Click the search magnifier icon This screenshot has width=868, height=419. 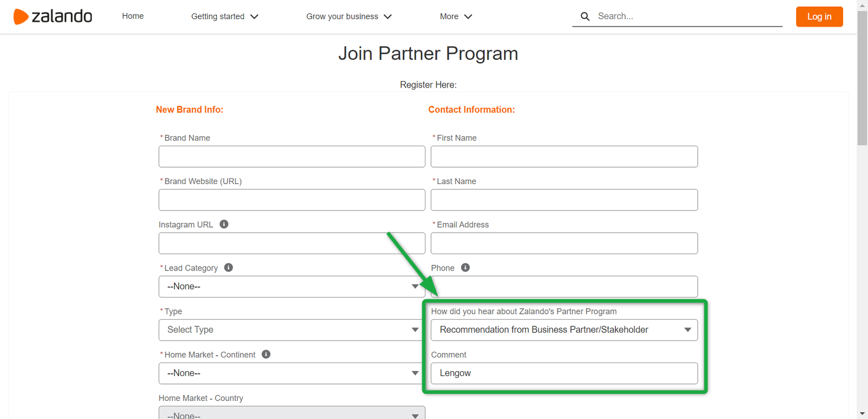click(x=585, y=17)
